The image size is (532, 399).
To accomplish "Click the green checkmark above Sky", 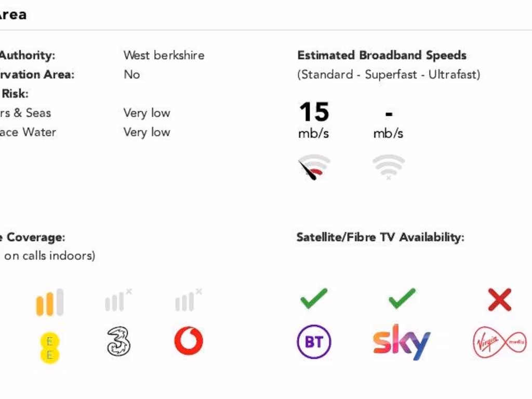I will pyautogui.click(x=402, y=298).
